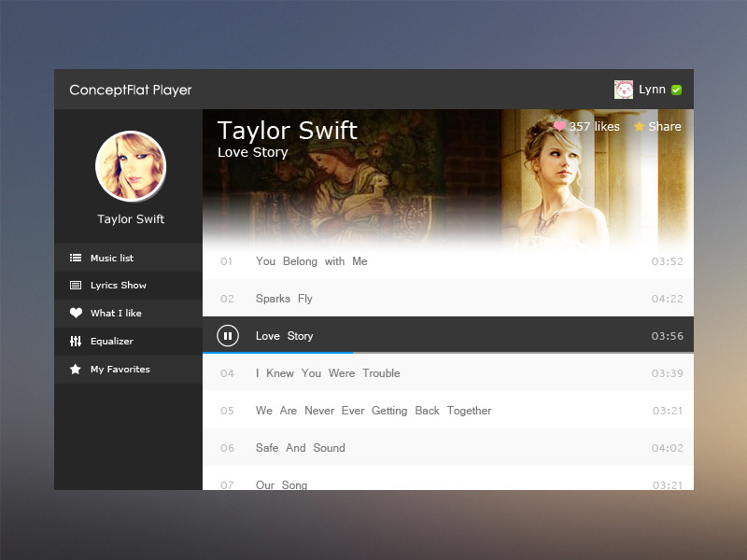Click the Lynn user avatar icon
This screenshot has height=560, width=747.
point(624,90)
